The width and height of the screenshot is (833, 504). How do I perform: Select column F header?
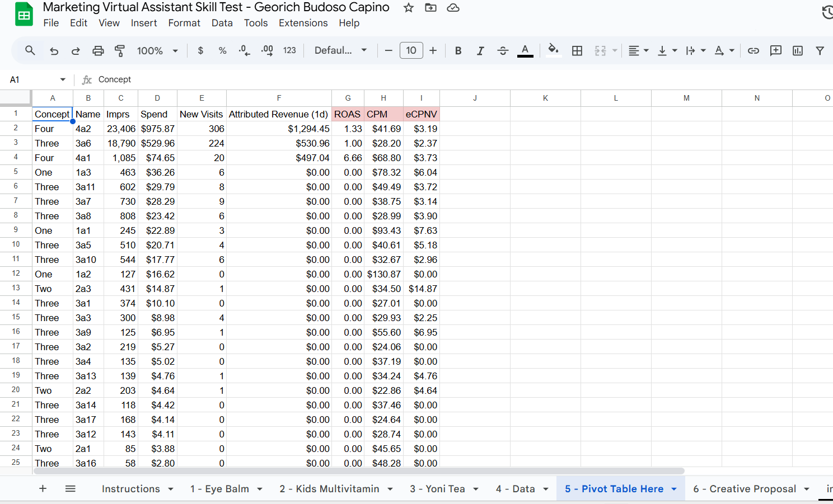click(279, 98)
